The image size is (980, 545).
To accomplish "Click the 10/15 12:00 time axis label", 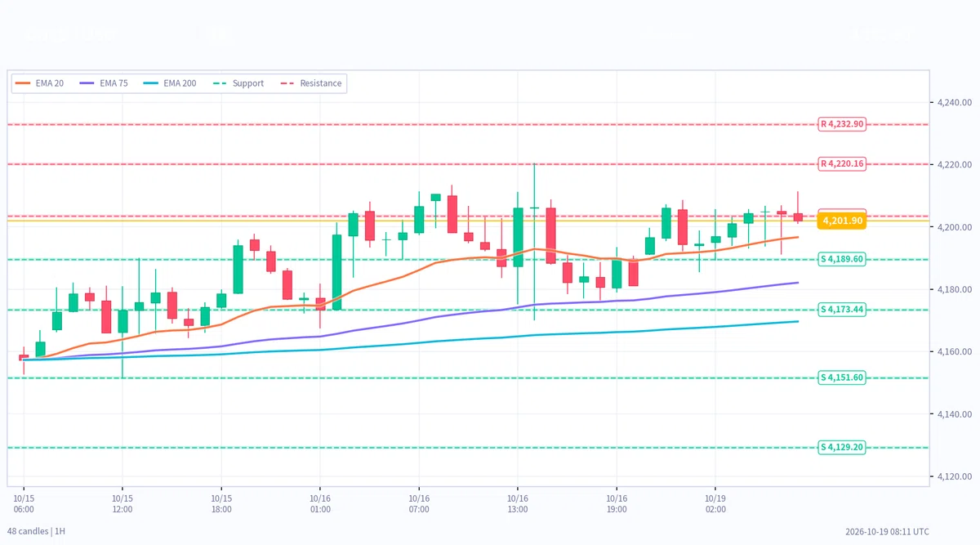I will coord(122,503).
